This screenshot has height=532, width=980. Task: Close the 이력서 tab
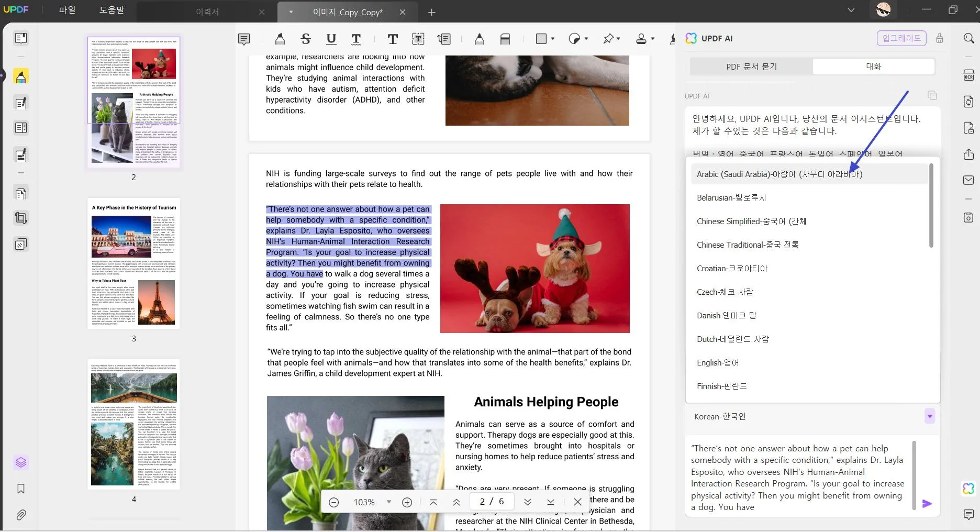(x=262, y=12)
